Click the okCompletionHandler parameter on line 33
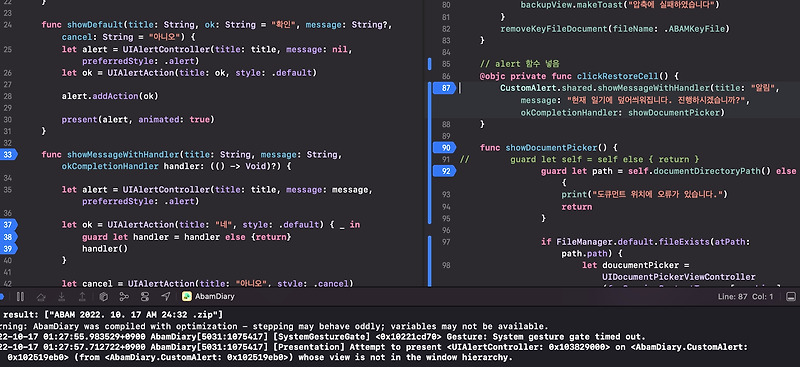 click(x=110, y=166)
